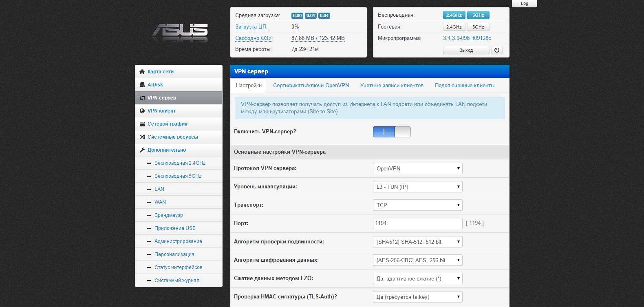This screenshot has height=307, width=644.
Task: Toggle the Включить VPN-сервер switch
Action: [x=392, y=132]
